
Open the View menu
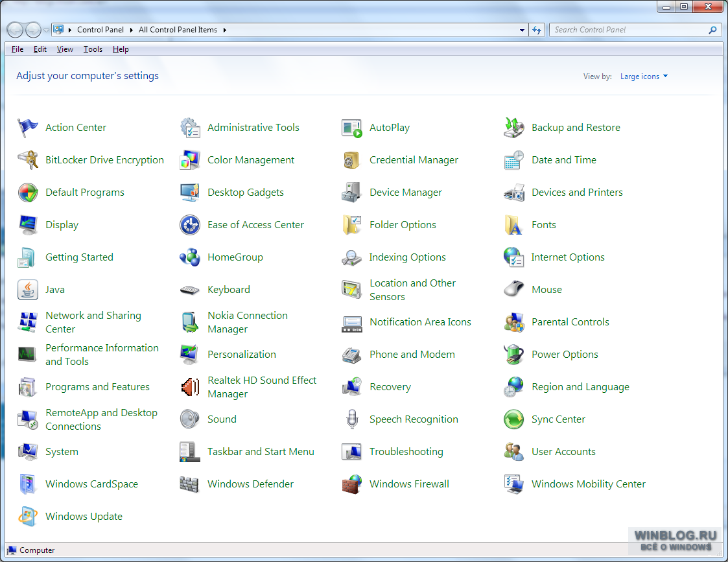pyautogui.click(x=65, y=49)
